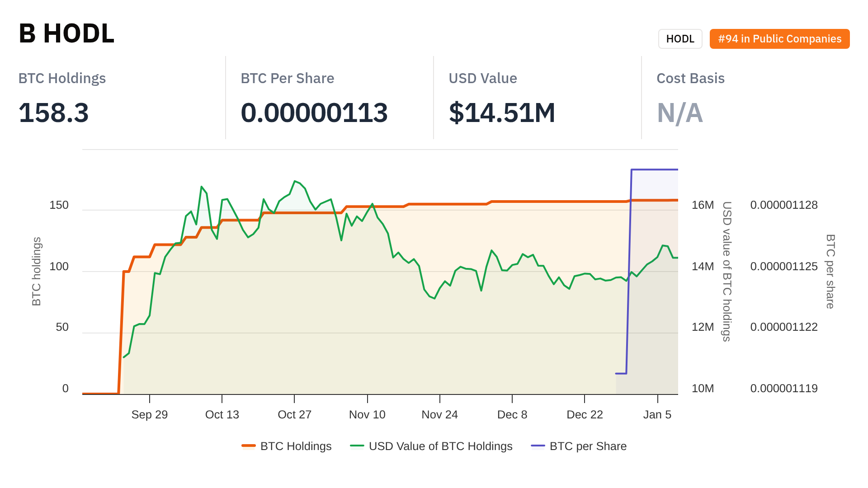This screenshot has width=868, height=488.
Task: Click the BTC Per Share value
Action: click(314, 113)
